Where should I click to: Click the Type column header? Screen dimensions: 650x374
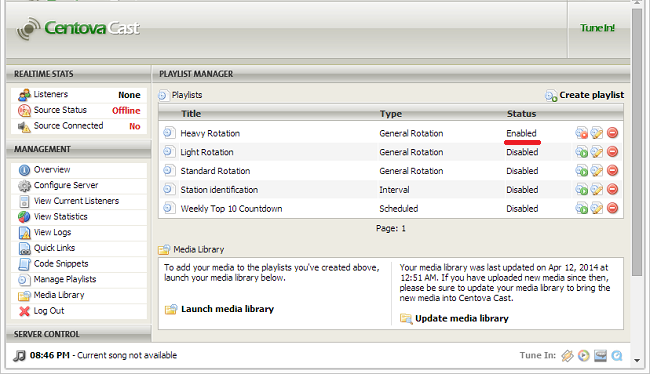(391, 114)
